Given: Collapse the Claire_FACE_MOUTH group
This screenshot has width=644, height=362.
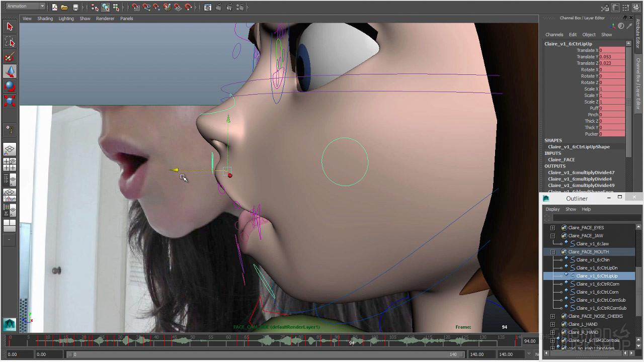Looking at the screenshot, I should pyautogui.click(x=552, y=252).
